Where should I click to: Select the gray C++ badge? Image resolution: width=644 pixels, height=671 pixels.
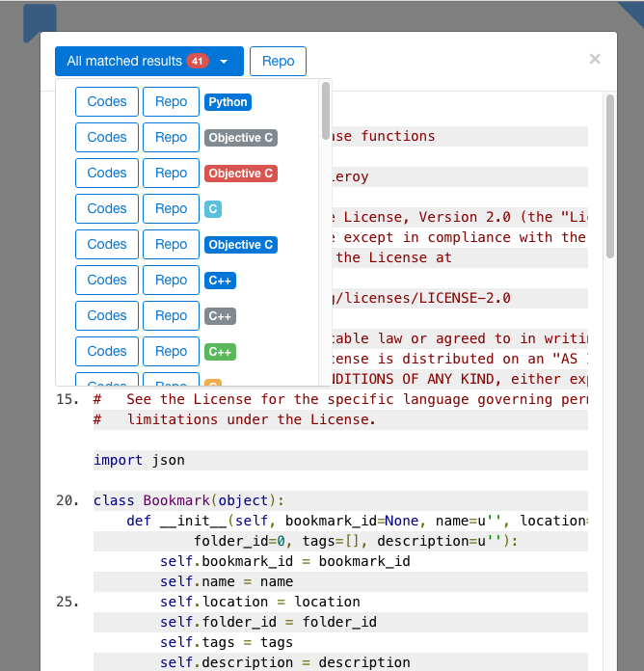coord(220,316)
